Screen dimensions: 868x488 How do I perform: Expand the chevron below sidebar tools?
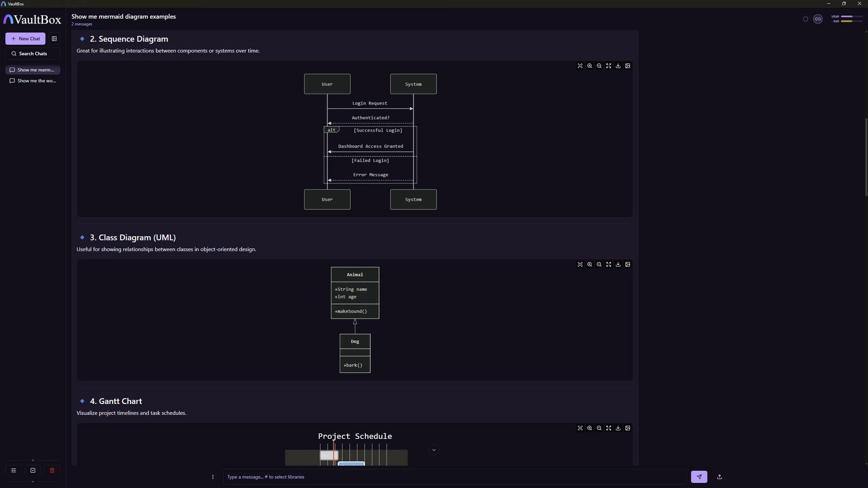(33, 482)
